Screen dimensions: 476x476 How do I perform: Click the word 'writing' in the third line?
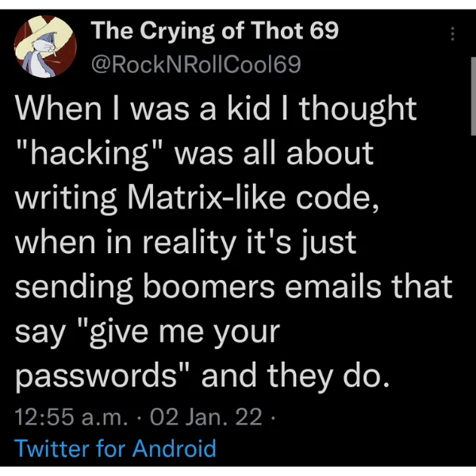pyautogui.click(x=66, y=199)
